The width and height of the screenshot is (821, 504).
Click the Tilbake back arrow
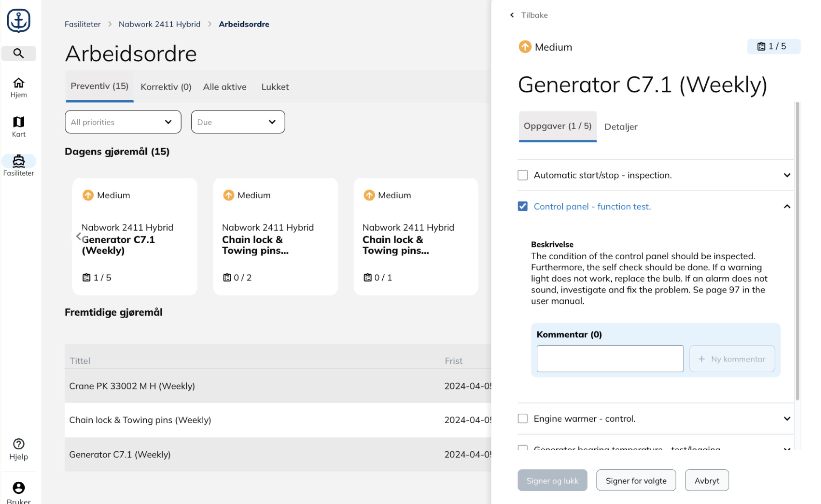[512, 15]
